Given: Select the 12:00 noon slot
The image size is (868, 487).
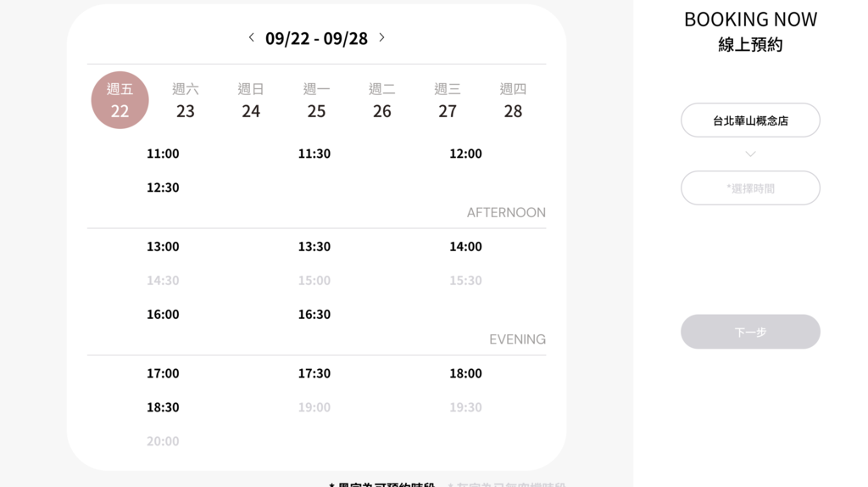Looking at the screenshot, I should (465, 154).
